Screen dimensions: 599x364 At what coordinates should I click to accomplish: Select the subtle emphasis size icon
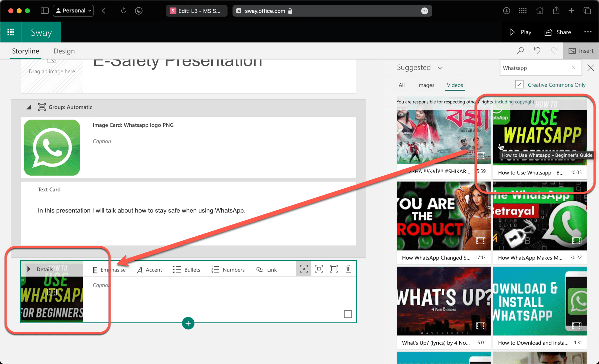(304, 269)
